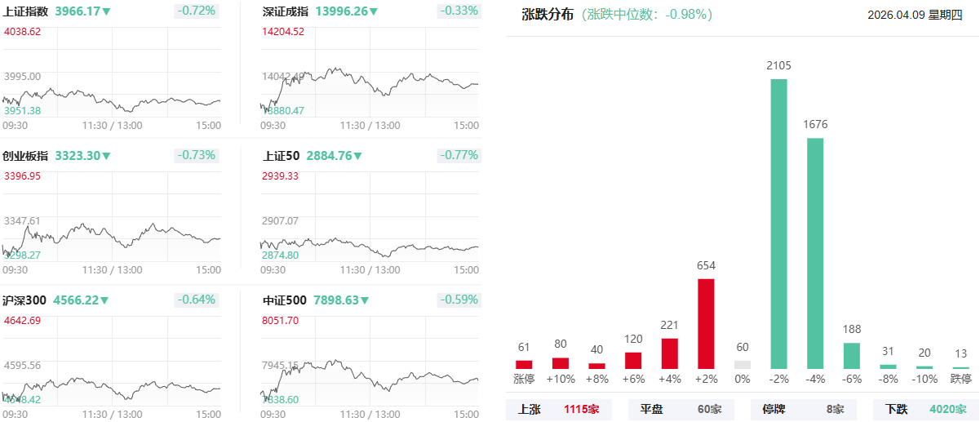The height and width of the screenshot is (422, 980).
Task: Click the gray 0% bar showing 60
Action: [x=743, y=364]
